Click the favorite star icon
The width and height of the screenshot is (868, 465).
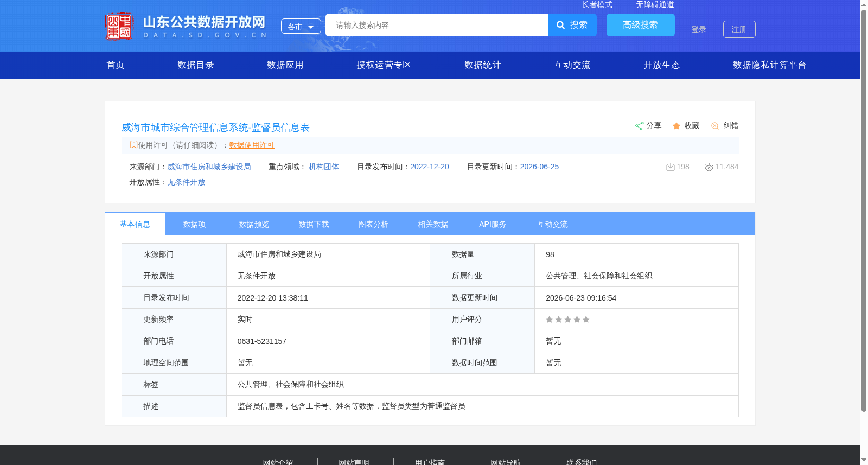point(676,126)
